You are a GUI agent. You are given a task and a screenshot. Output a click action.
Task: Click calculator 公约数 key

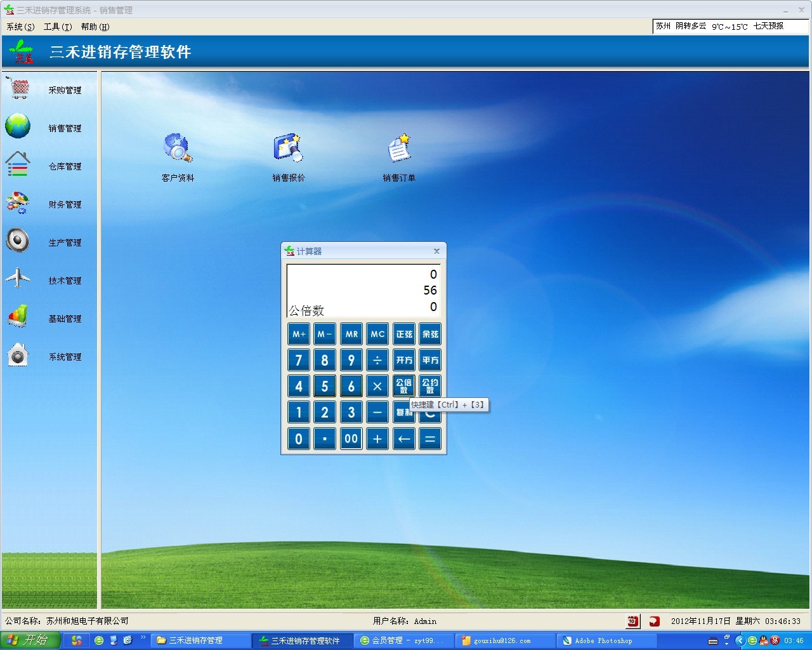pyautogui.click(x=430, y=386)
